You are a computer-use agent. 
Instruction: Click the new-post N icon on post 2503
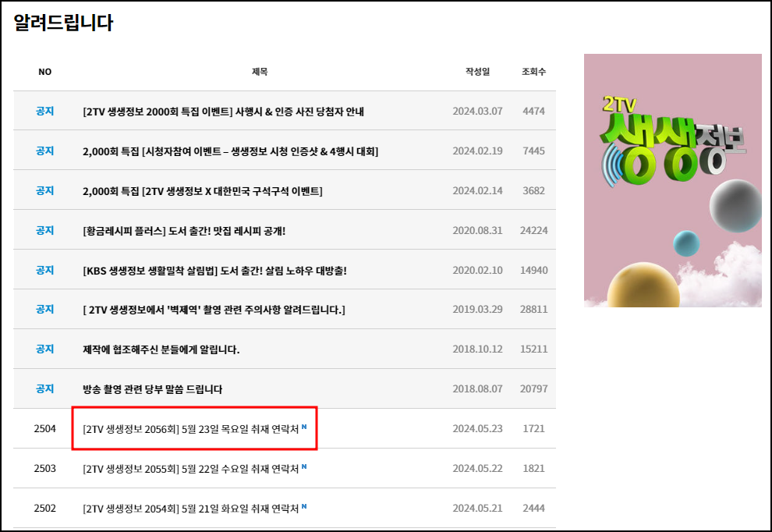304,466
